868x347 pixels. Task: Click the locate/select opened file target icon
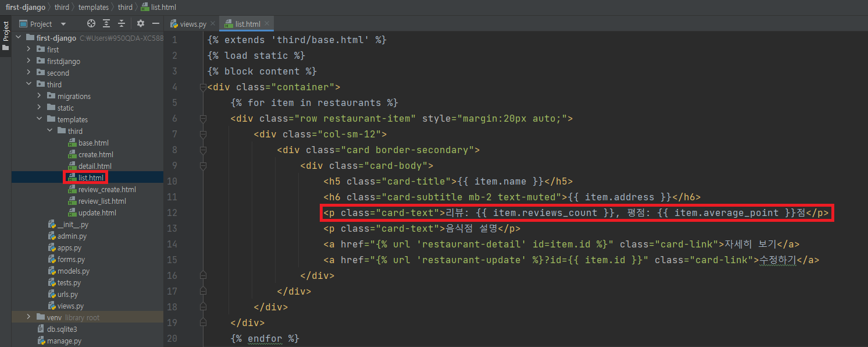pos(91,24)
